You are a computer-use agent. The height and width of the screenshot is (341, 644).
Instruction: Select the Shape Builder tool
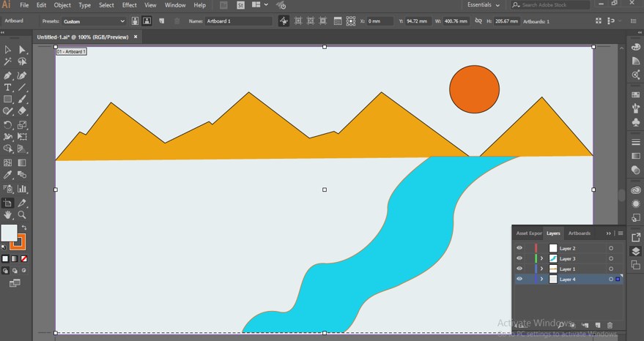[x=7, y=149]
